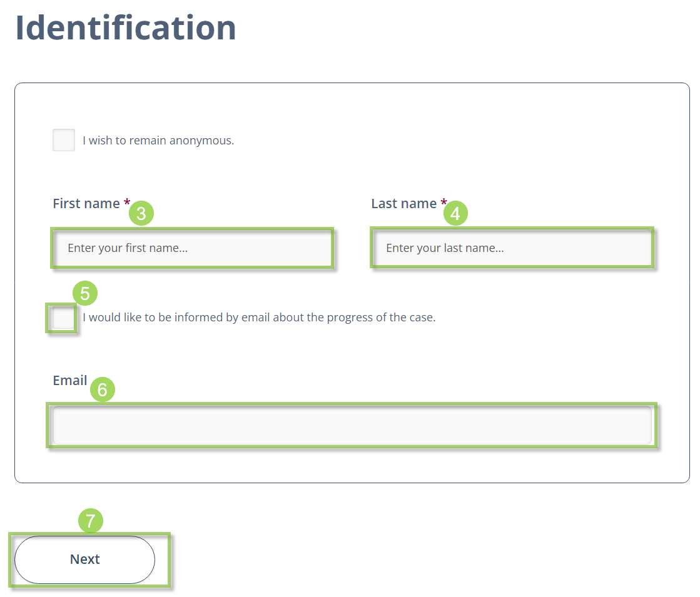Click the 'Last name' field label
The image size is (700, 597).
tap(404, 203)
